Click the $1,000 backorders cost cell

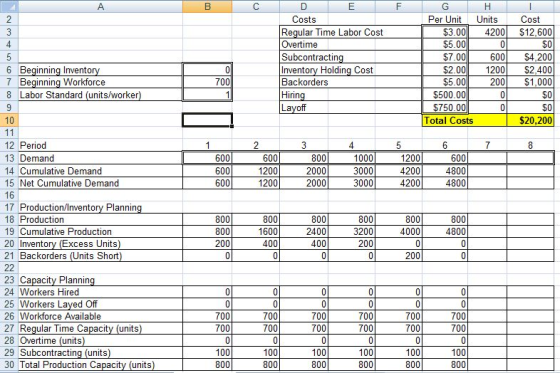[x=530, y=82]
